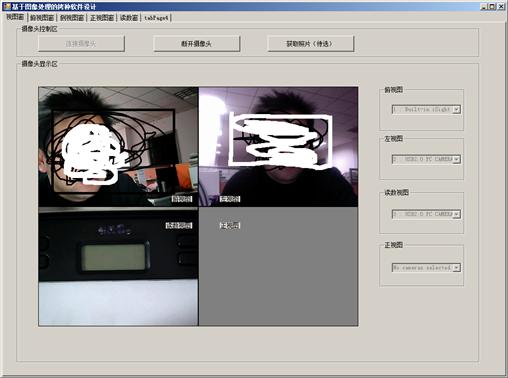Image resolution: width=508 pixels, height=378 pixels.
Task: Click the application icon in the title bar
Action: (x=7, y=6)
